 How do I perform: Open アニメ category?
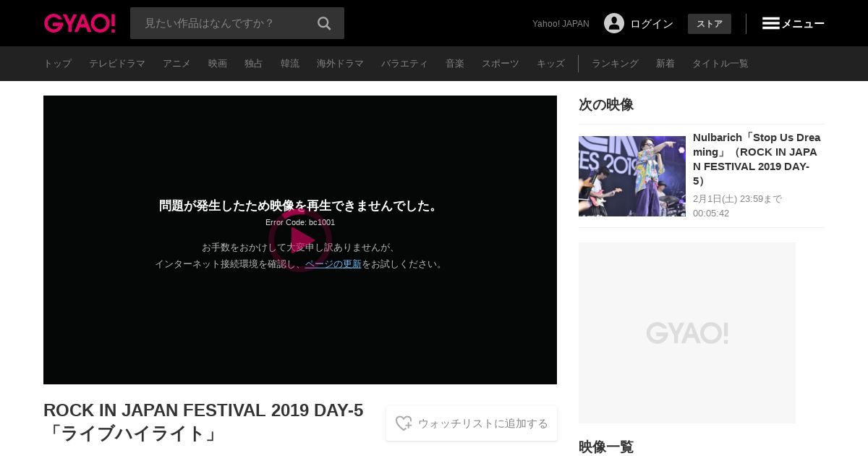pyautogui.click(x=176, y=64)
